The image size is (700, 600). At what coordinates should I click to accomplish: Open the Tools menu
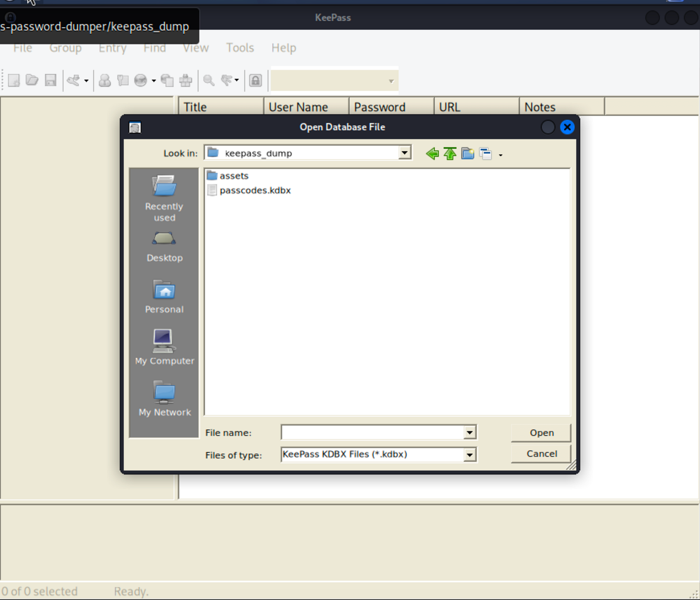240,48
